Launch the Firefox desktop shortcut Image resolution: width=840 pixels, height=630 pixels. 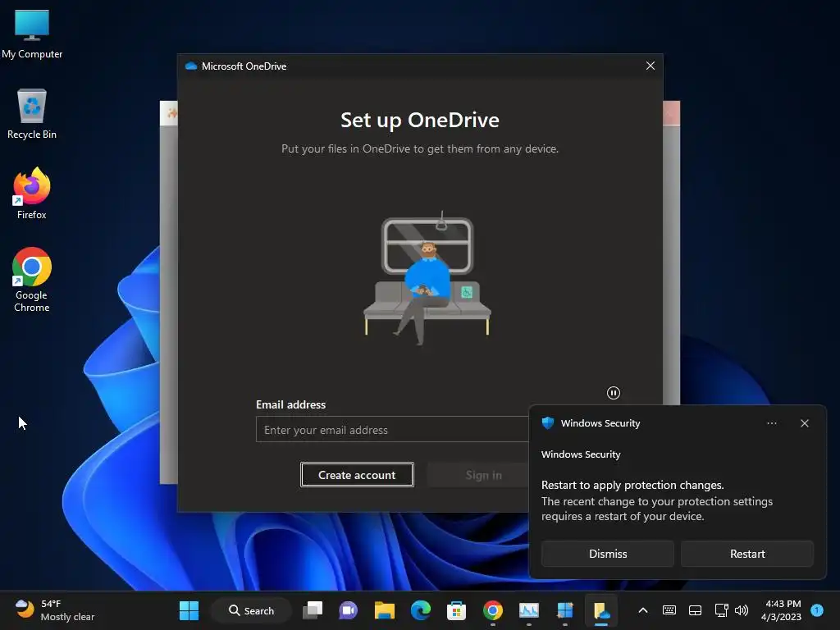point(32,194)
